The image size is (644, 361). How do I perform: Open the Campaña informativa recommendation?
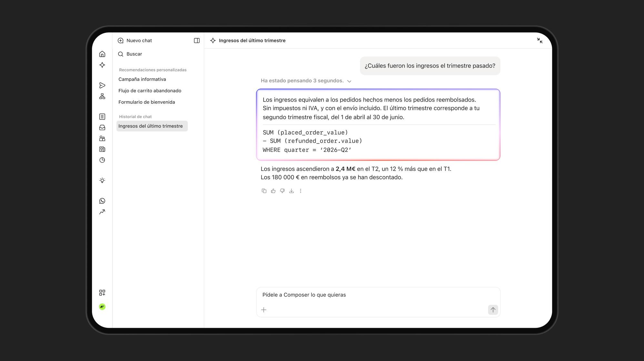coord(142,79)
